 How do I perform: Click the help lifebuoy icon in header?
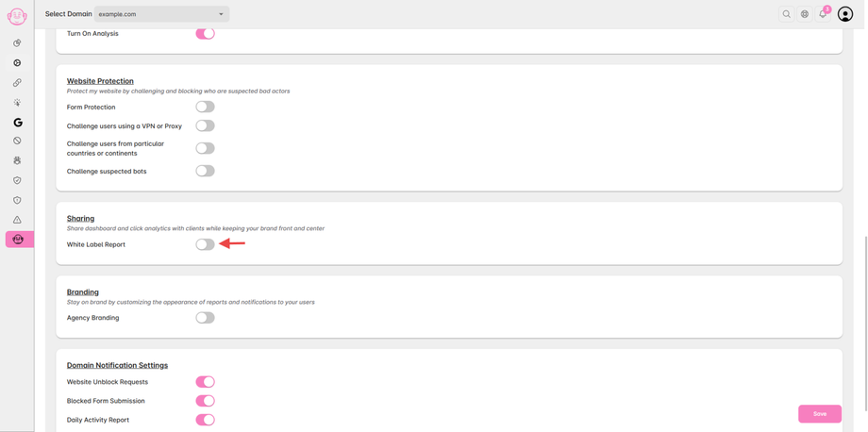point(805,14)
